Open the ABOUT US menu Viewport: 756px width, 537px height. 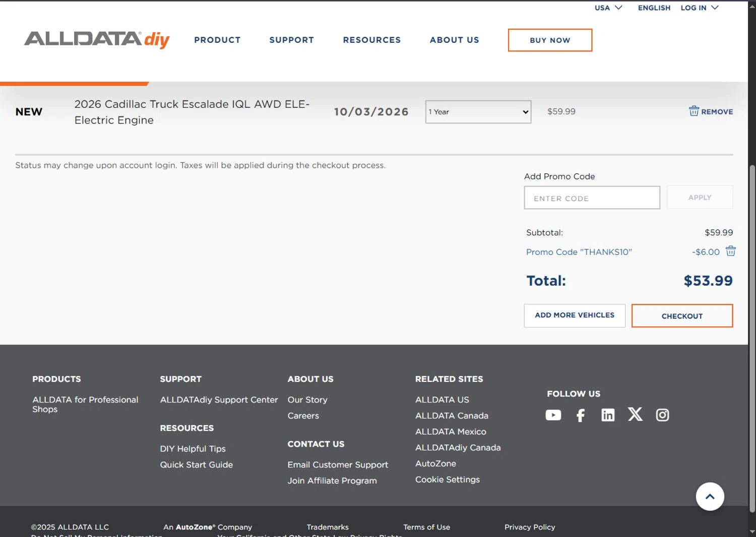pyautogui.click(x=454, y=40)
